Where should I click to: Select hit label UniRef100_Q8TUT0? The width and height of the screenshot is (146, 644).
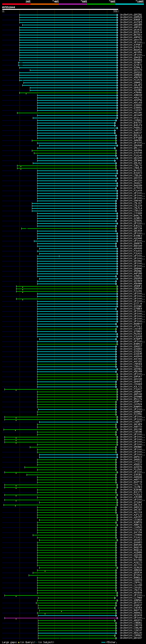pyautogui.click(x=131, y=603)
